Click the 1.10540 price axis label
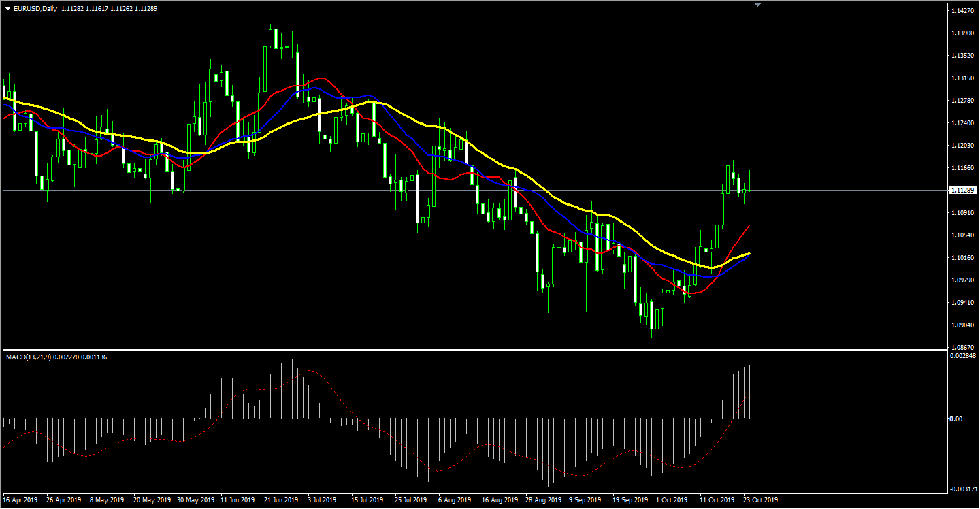This screenshot has height=509, width=980. 961,235
